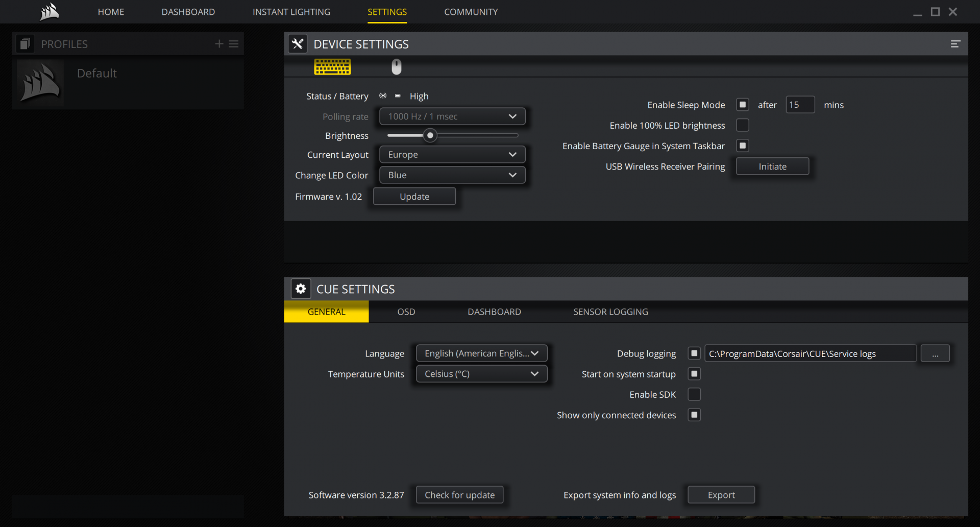This screenshot has height=527, width=980.
Task: Switch to the General settings tab
Action: click(326, 312)
